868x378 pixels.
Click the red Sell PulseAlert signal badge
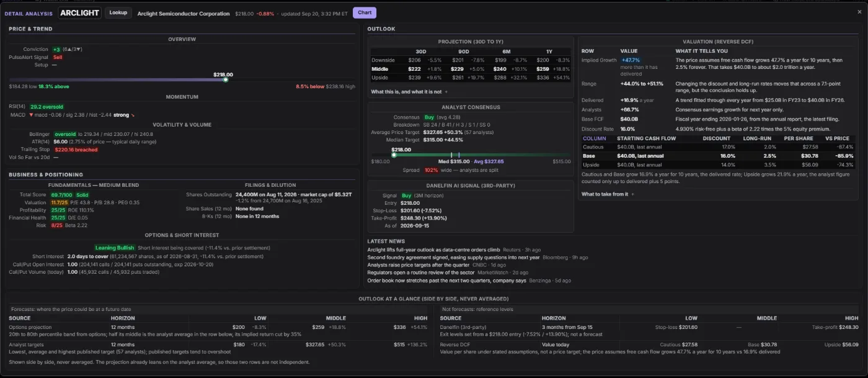tap(58, 57)
